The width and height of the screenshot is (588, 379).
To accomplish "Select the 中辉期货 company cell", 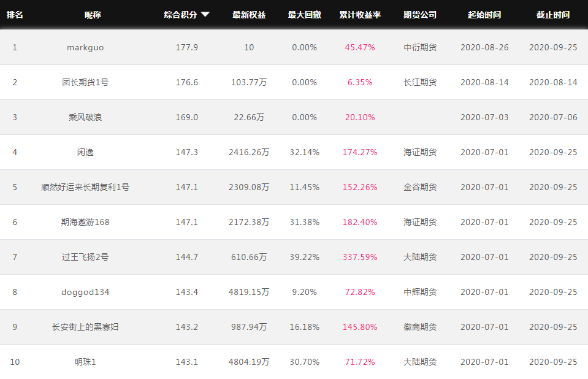I will (420, 292).
